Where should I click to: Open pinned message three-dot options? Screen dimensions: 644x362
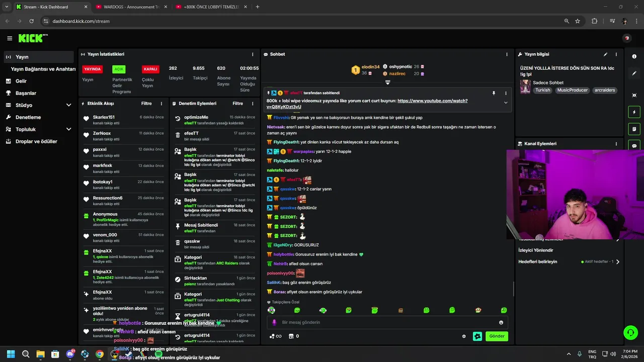click(506, 93)
